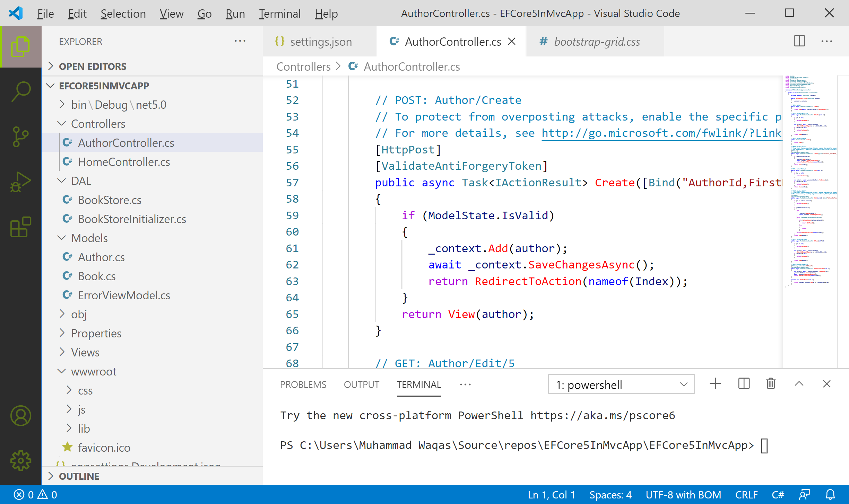Screen dimensions: 849x504
Task: Open the Source Control view
Action: 21,136
